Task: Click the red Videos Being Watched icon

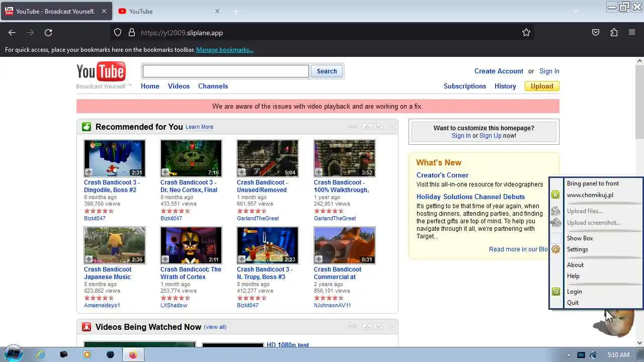Action: point(87,327)
